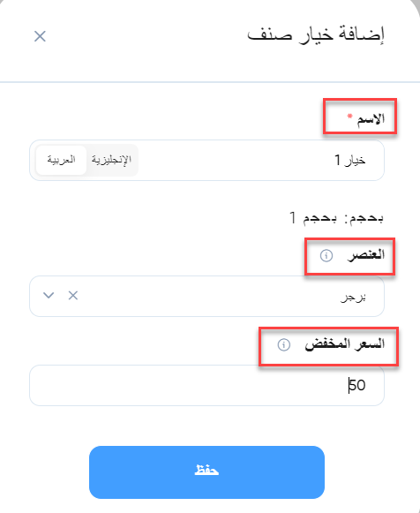Click the dialog title إضافة خيار صنف
The height and width of the screenshot is (513, 420).
click(316, 35)
